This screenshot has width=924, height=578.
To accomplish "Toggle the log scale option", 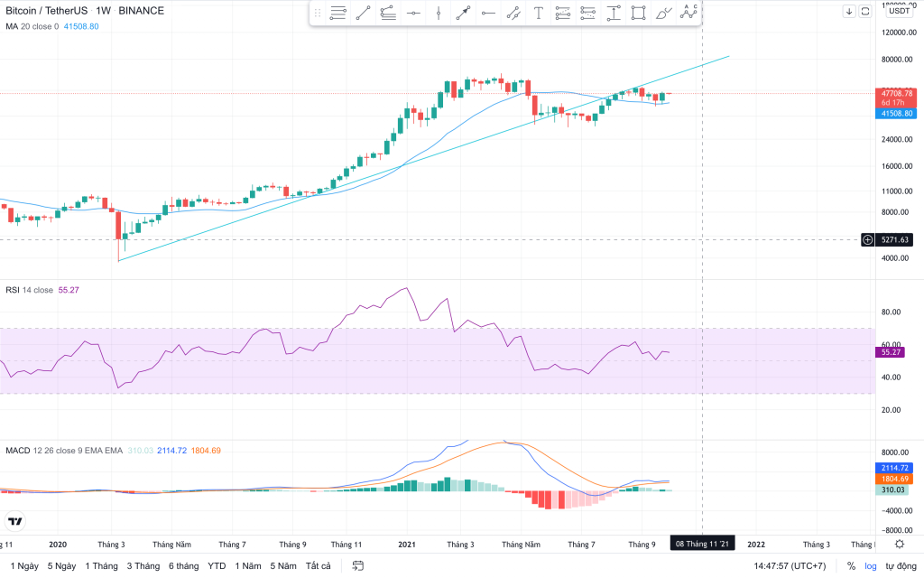I will tap(870, 566).
